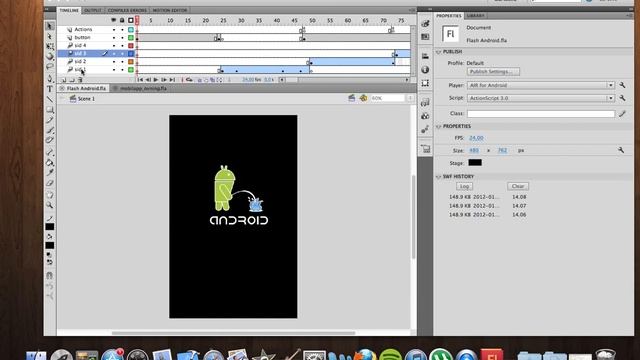Toggle the lock all layers padlock
The image size is (640, 360).
122,20
